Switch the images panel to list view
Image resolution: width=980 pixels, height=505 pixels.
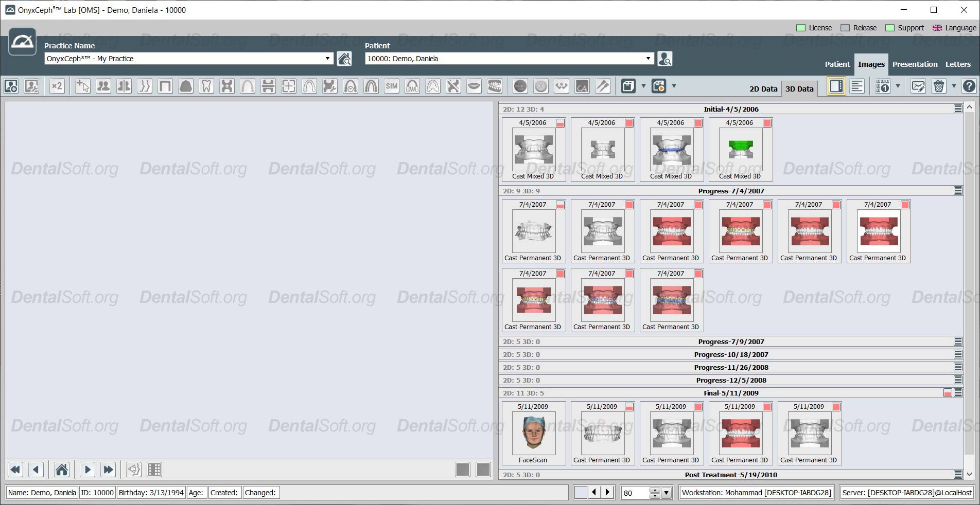[856, 86]
